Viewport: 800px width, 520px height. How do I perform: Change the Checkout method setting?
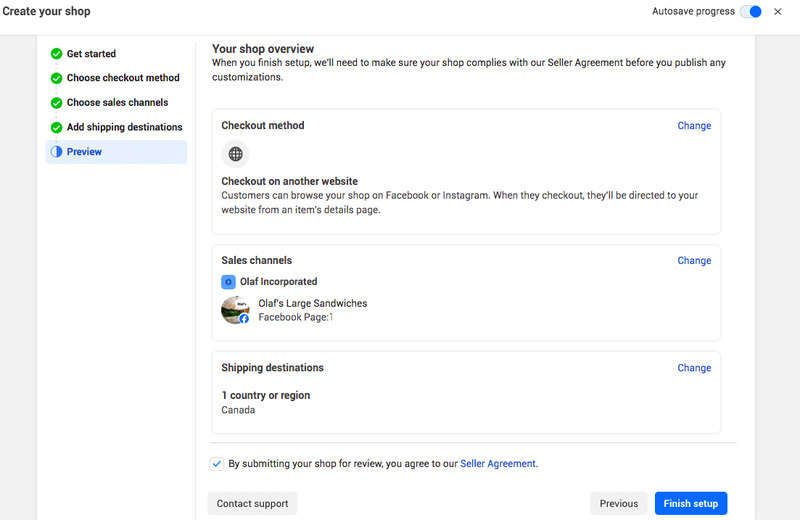(694, 126)
